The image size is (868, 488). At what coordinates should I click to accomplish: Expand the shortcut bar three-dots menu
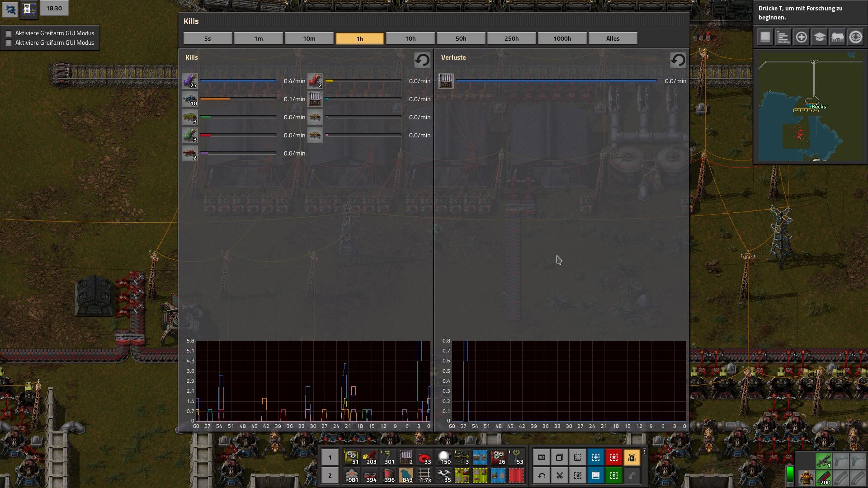click(644, 452)
